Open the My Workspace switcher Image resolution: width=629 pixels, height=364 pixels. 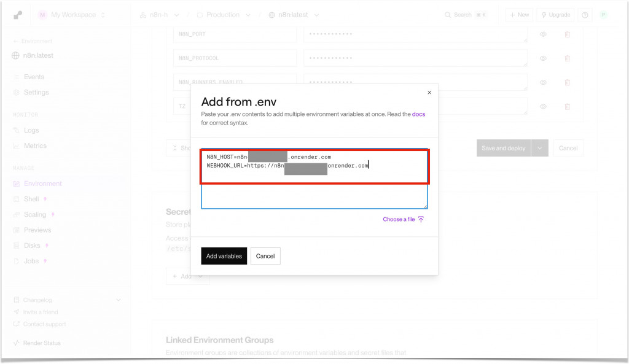pos(72,15)
